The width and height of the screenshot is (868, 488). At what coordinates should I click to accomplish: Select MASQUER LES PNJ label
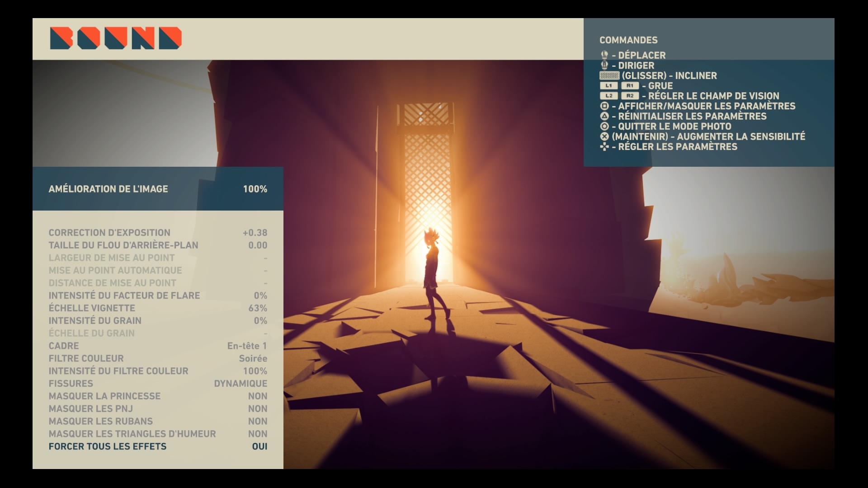[91, 409]
